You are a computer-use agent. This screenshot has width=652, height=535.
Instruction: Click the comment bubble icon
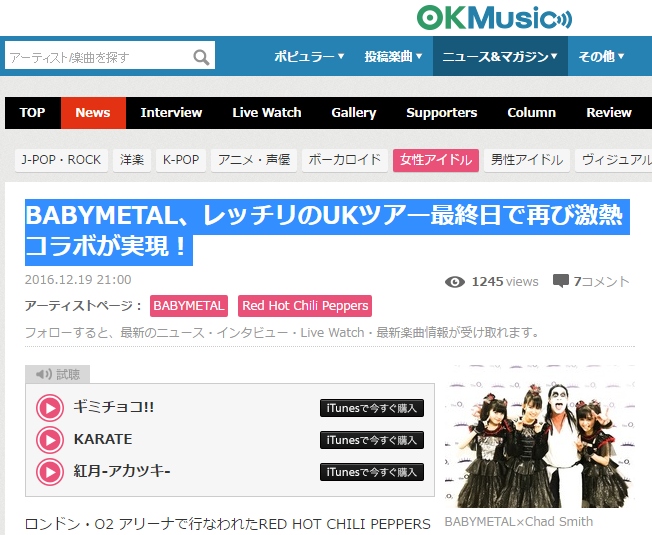561,281
